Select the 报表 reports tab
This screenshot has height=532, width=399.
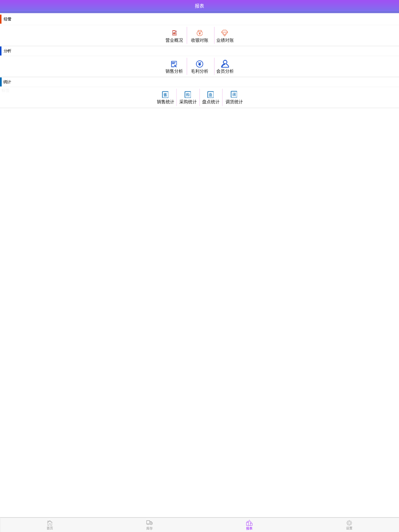point(249,525)
